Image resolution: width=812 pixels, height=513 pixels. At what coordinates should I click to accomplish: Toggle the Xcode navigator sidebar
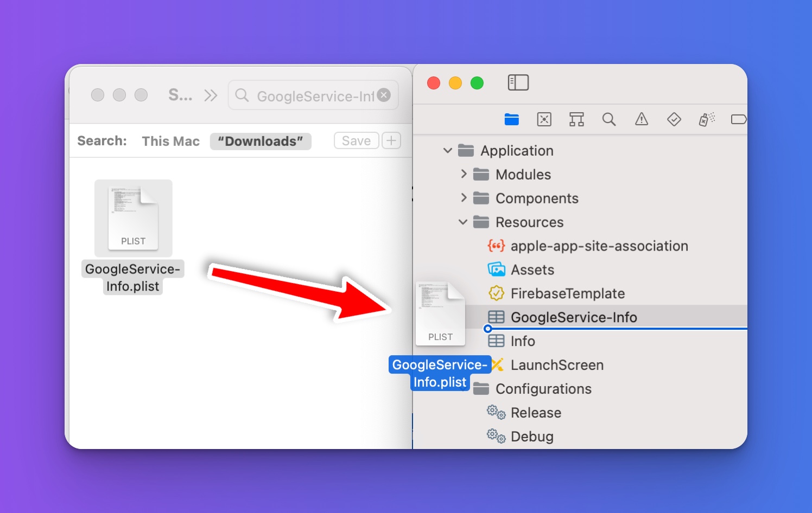pyautogui.click(x=518, y=82)
